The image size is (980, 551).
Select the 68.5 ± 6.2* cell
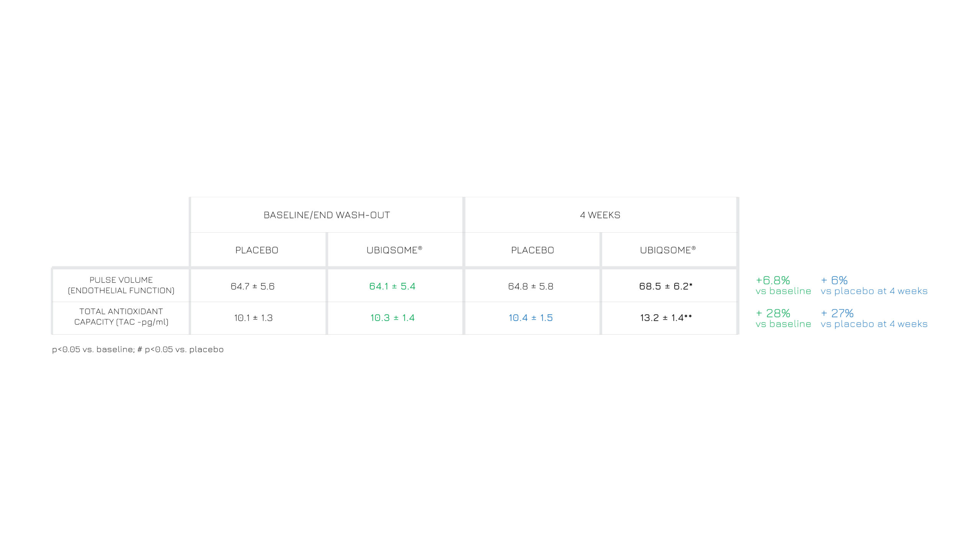click(x=666, y=287)
